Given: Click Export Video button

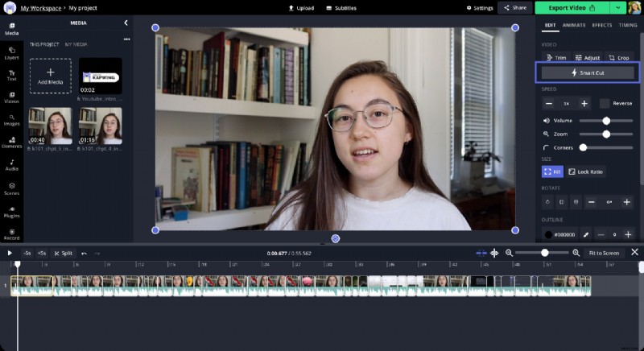Looking at the screenshot, I should tap(572, 8).
